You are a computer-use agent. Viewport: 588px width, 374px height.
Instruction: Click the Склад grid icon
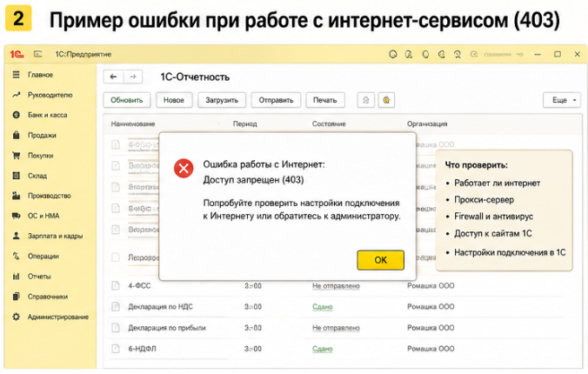[16, 176]
